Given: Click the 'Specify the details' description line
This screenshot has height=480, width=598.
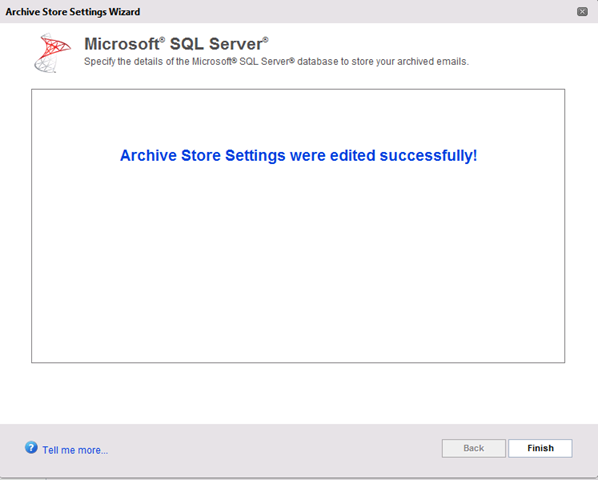Looking at the screenshot, I should click(x=276, y=61).
